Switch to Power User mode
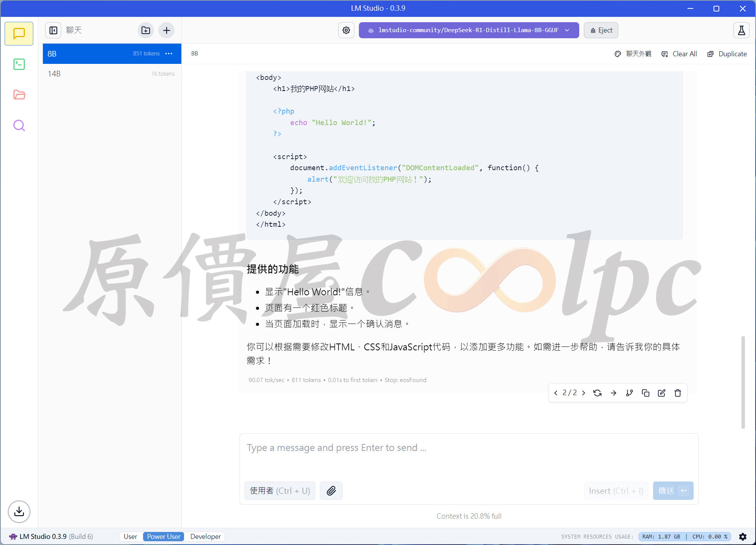 [x=163, y=537]
